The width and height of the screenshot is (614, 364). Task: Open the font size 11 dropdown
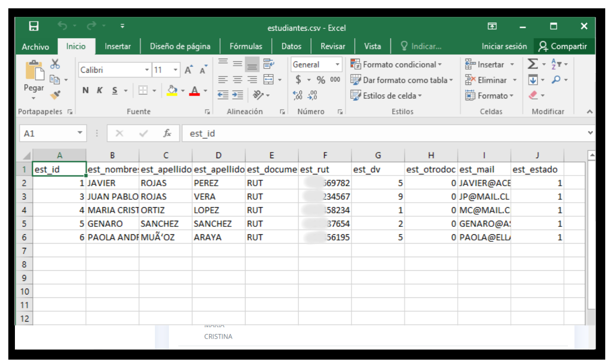point(175,70)
